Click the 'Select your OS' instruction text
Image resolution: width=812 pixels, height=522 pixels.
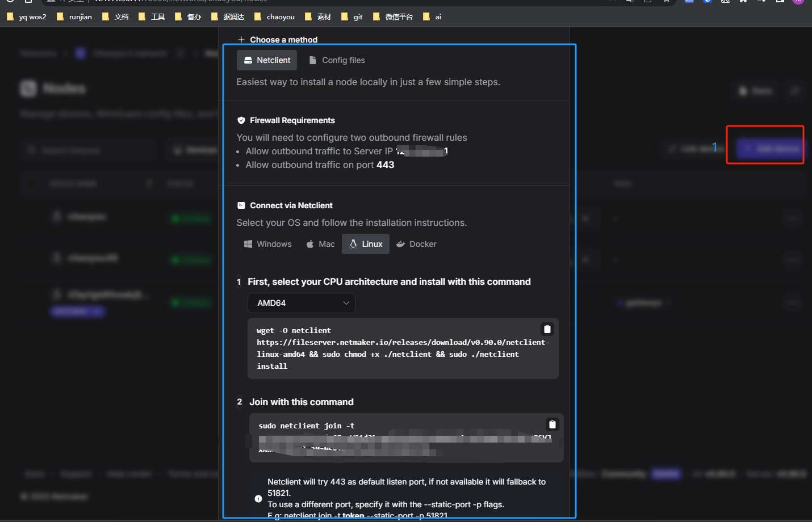[x=351, y=222]
